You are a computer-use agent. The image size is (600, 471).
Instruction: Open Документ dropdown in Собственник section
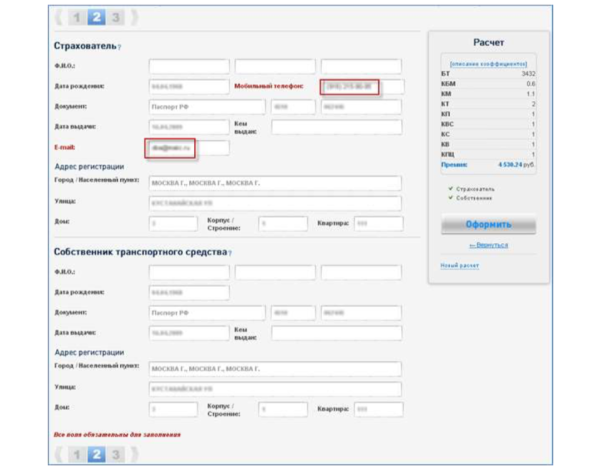(x=207, y=313)
